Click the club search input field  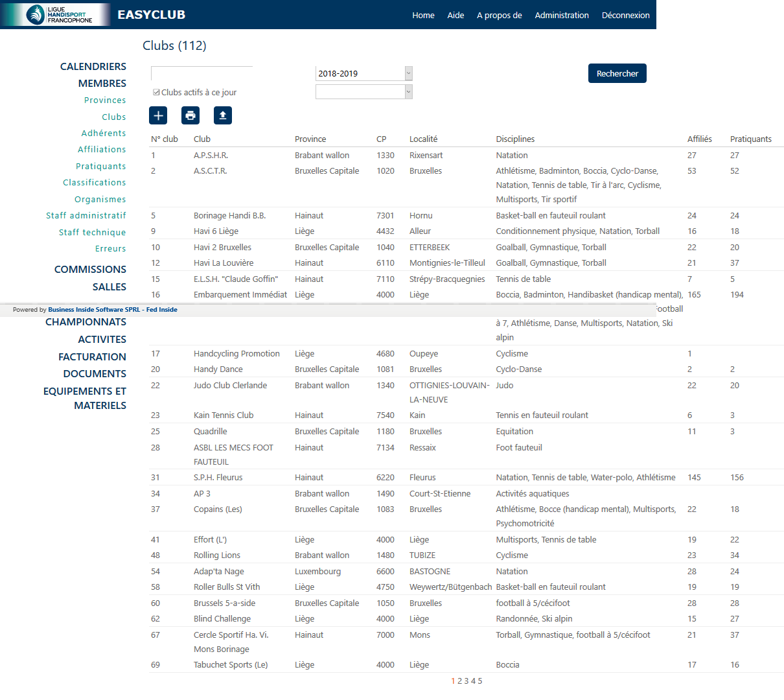202,73
